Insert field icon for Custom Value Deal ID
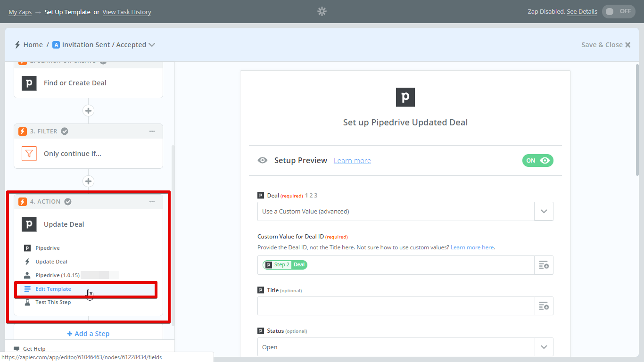Screen dimensions: 644x362 [x=544, y=265]
